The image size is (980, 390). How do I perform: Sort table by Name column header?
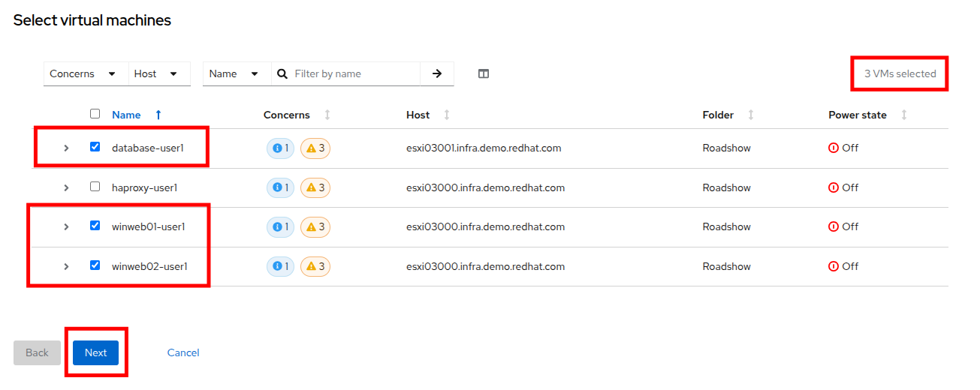[x=126, y=115]
